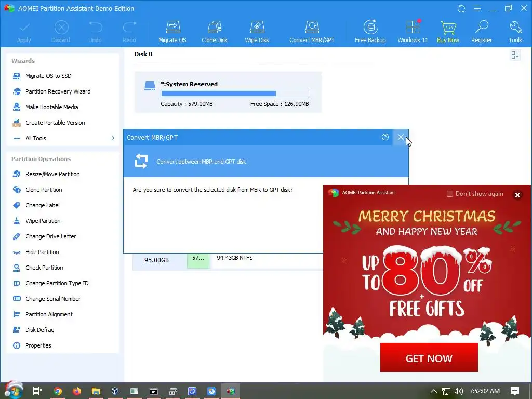
Task: Open help in Convert MBR/GPT dialog
Action: point(385,137)
